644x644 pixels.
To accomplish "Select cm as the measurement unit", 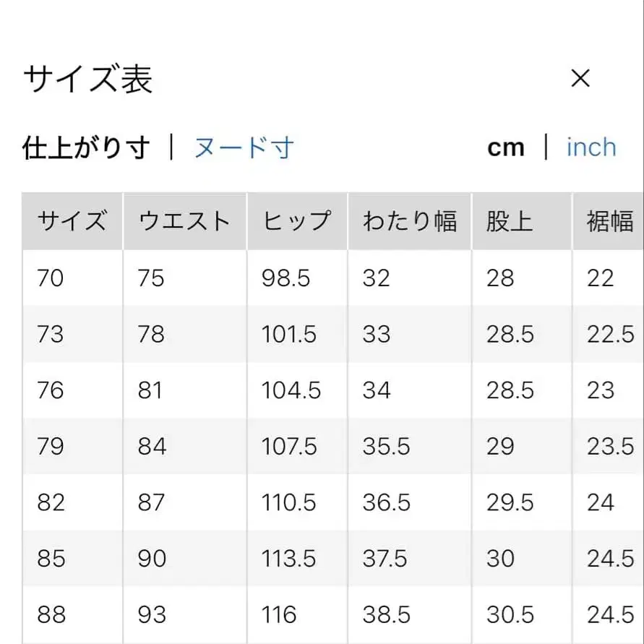I will pyautogui.click(x=507, y=147).
